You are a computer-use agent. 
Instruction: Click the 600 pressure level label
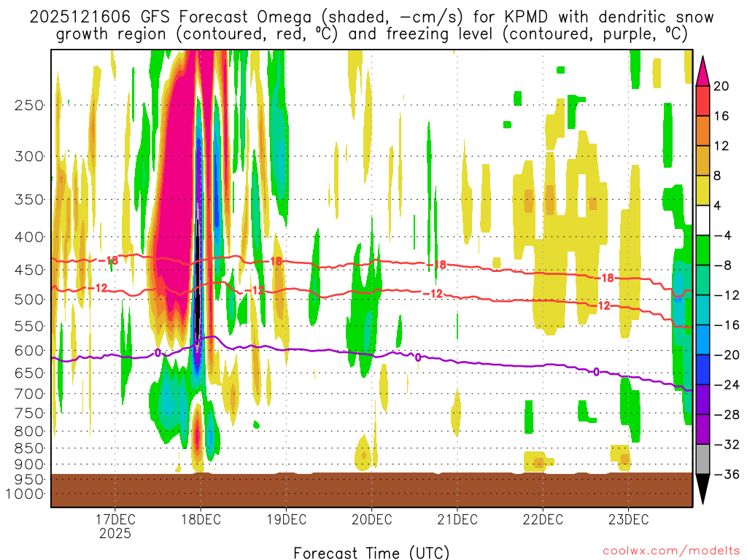pos(29,351)
